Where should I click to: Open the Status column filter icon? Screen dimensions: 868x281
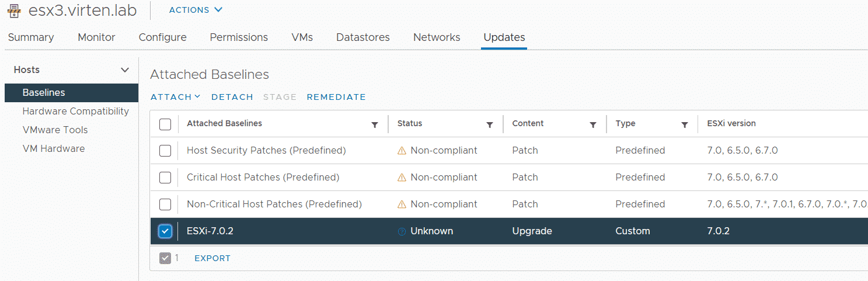(490, 124)
